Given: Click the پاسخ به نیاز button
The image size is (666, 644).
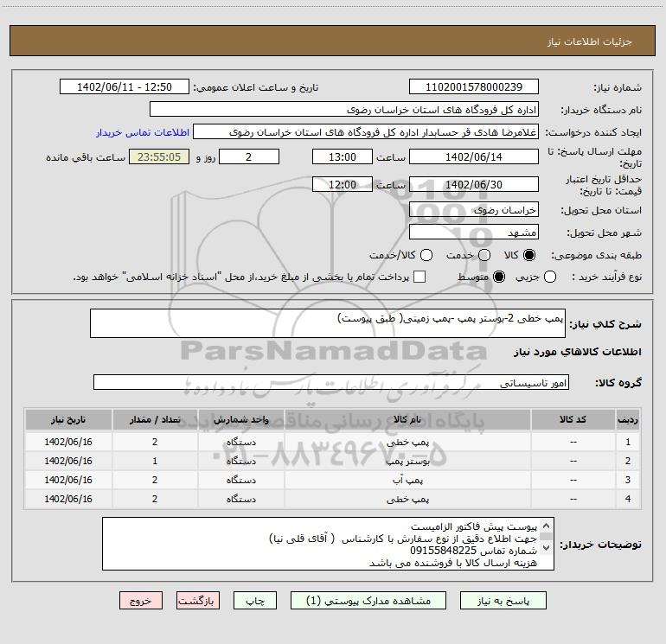Looking at the screenshot, I should [x=503, y=601].
